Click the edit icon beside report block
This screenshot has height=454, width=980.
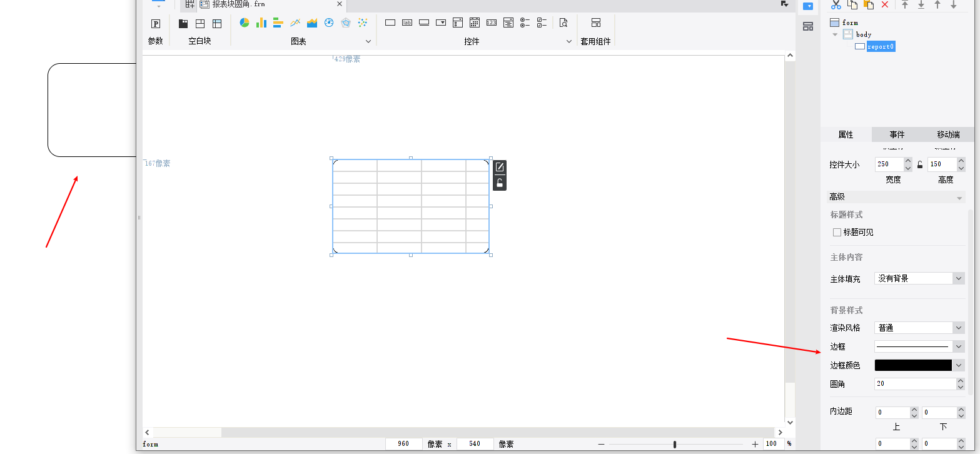(x=500, y=167)
